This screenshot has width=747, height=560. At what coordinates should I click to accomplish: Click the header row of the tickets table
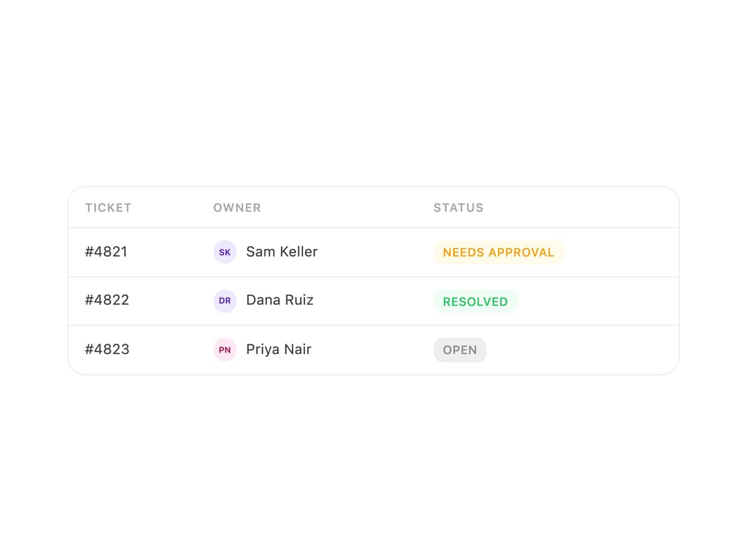click(373, 207)
